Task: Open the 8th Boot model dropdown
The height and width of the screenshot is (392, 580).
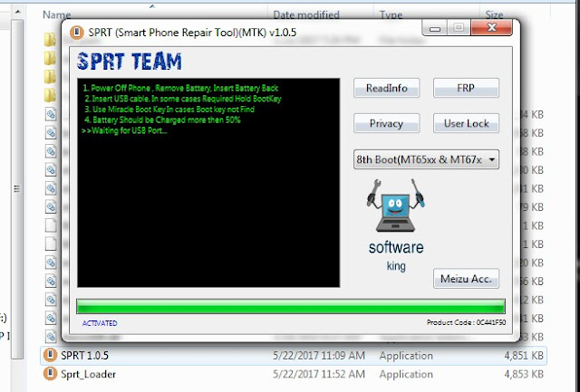Action: 426,159
